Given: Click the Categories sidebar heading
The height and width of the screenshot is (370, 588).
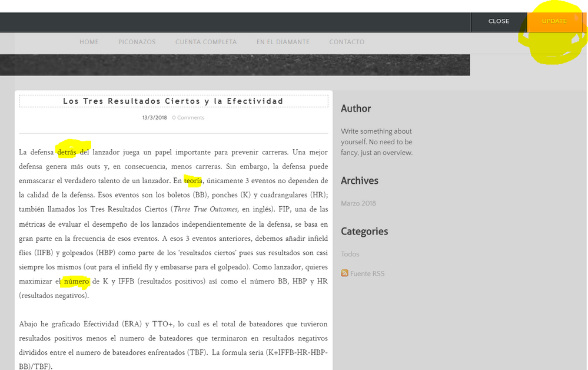Looking at the screenshot, I should pos(364,231).
